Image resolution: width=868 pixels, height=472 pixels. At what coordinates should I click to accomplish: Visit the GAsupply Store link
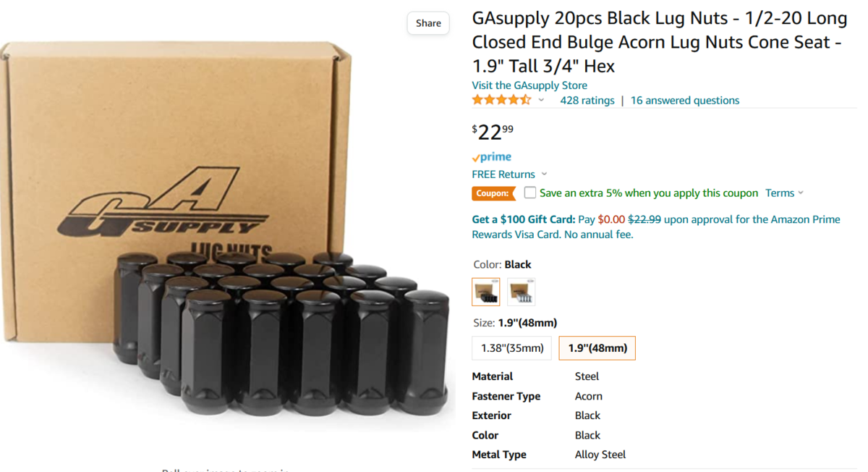tap(529, 85)
